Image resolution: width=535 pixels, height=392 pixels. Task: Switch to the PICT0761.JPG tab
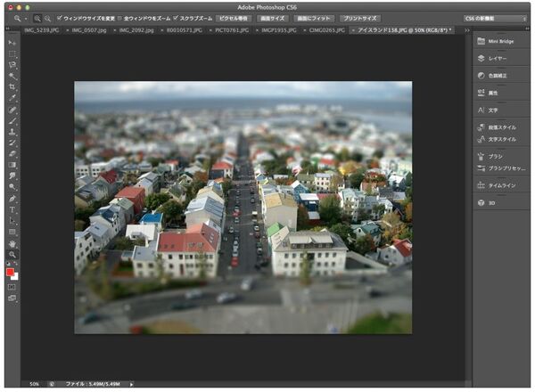tap(232, 30)
